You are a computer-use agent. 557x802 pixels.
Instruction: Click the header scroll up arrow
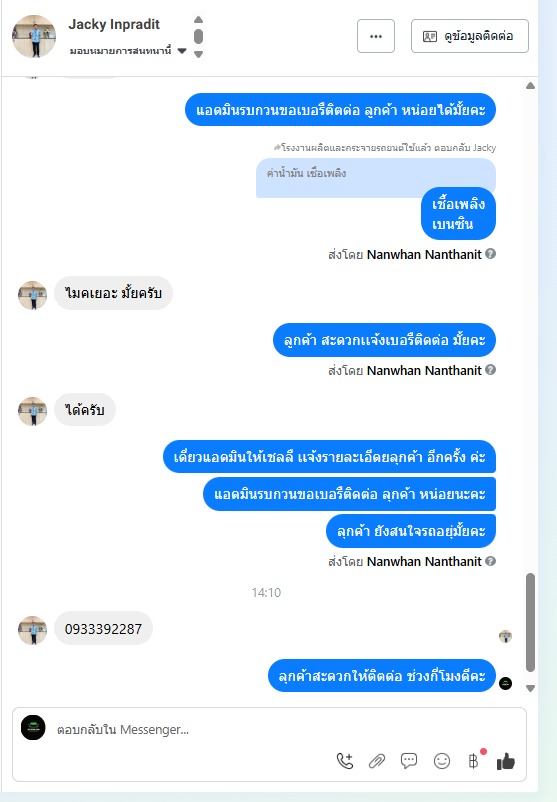(199, 19)
